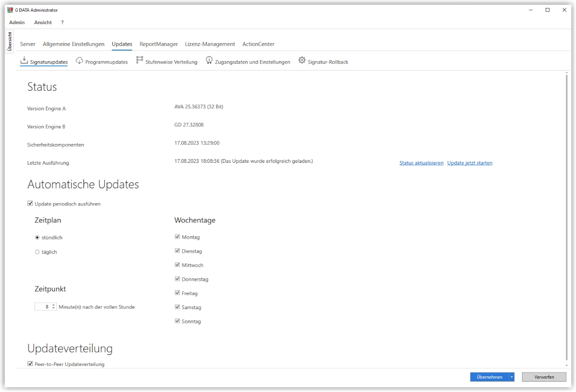Viewport: 576px width, 392px height.
Task: Open the Programmupdates sub-tab
Action: tap(102, 62)
